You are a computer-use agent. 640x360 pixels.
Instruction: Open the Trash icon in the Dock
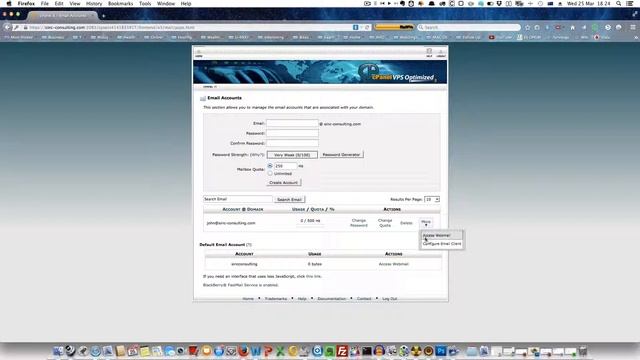[583, 351]
